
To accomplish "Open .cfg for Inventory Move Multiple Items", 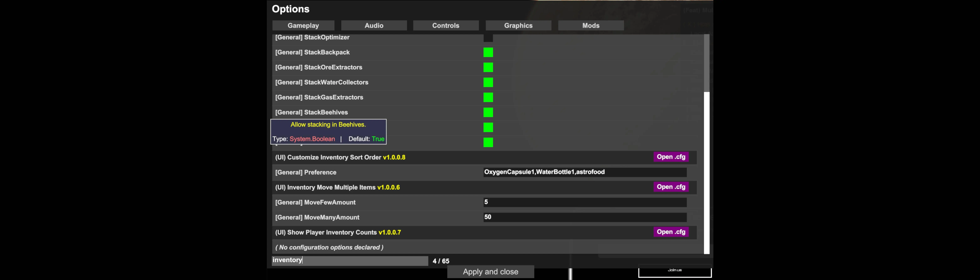I will [x=671, y=187].
